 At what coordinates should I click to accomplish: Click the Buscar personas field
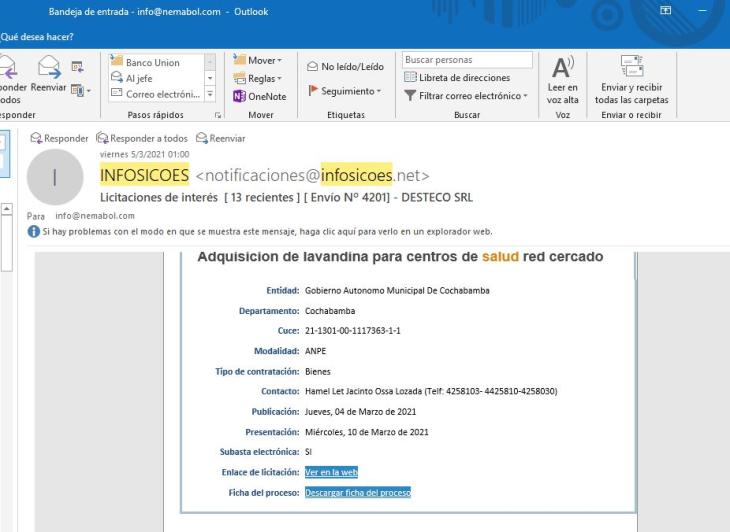467,60
